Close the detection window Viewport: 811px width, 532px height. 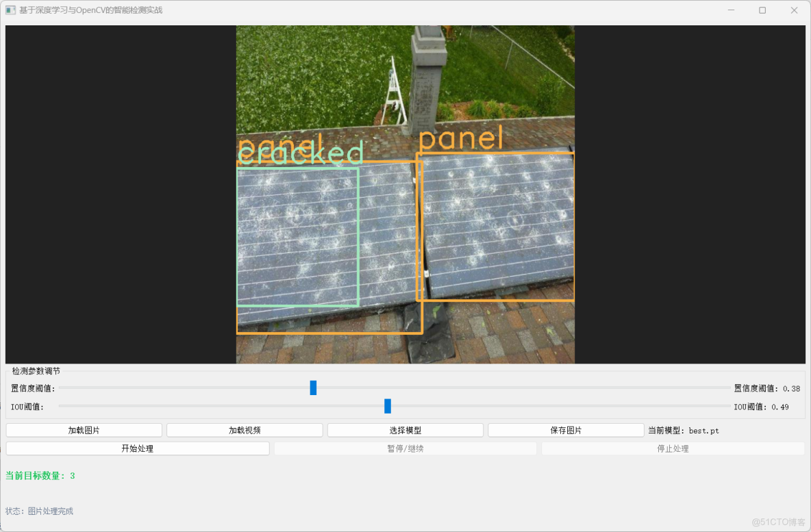pos(794,10)
